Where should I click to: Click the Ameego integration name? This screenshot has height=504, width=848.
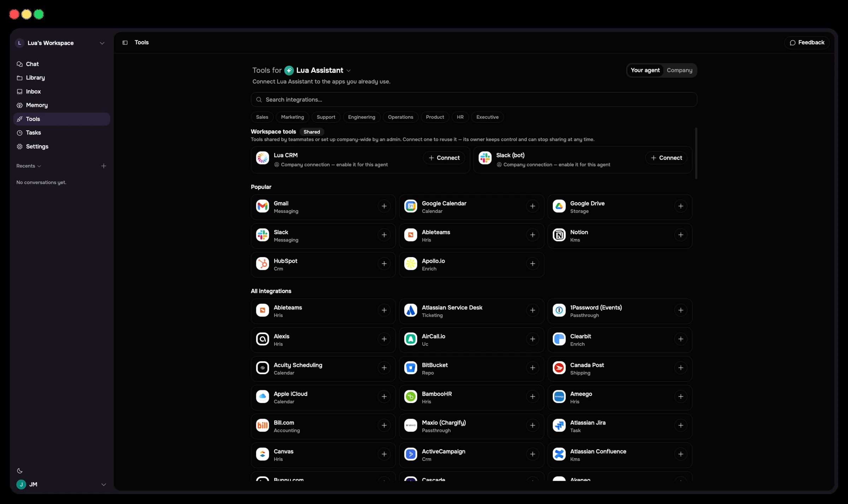581,394
